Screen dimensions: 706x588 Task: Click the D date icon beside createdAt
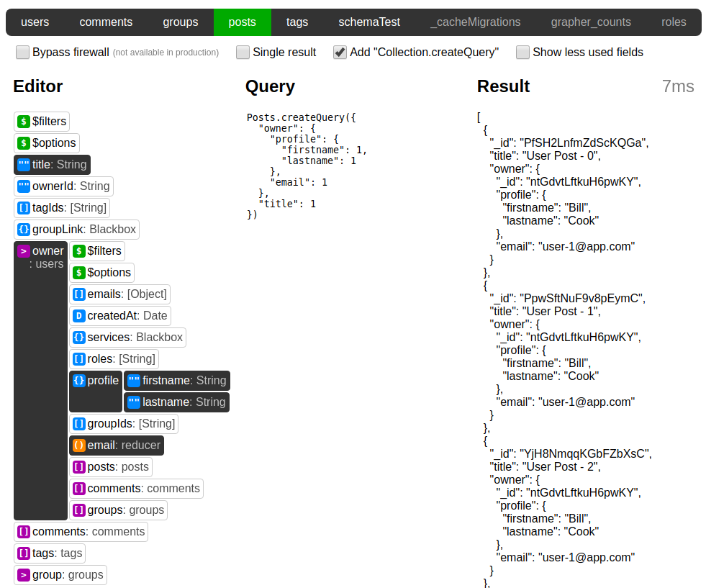pyautogui.click(x=78, y=316)
